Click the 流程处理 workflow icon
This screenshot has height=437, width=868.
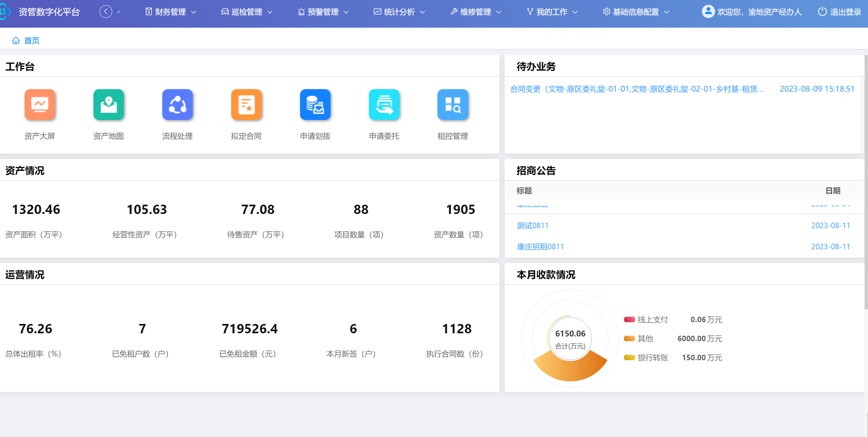click(178, 105)
